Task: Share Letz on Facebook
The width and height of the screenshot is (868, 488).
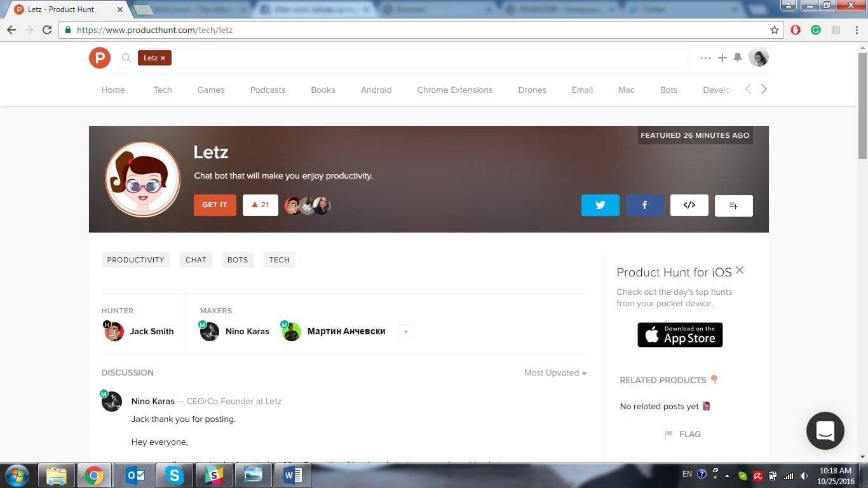Action: (644, 205)
